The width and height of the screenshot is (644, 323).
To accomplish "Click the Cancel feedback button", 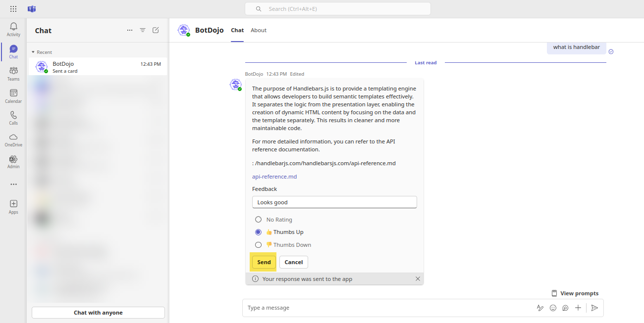I will (294, 262).
